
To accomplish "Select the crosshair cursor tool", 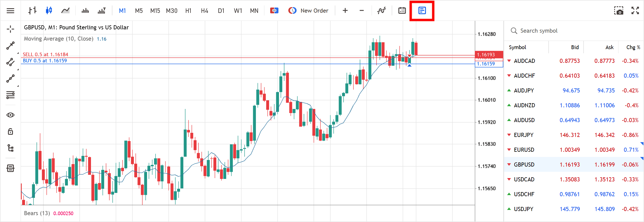I will click(x=10, y=29).
